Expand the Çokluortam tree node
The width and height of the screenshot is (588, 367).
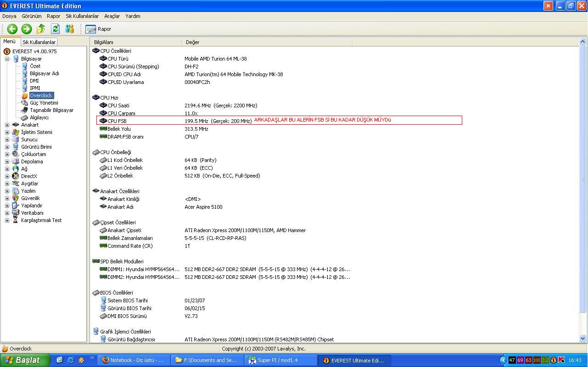7,154
